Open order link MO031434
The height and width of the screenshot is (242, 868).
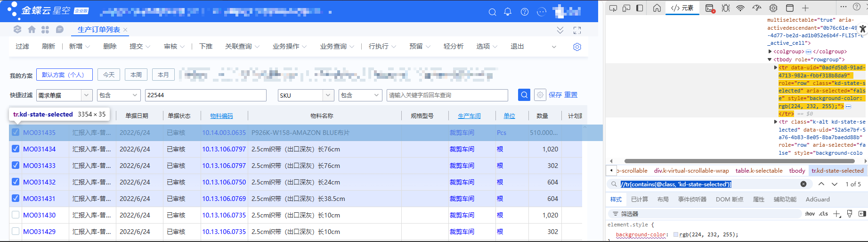[39, 149]
